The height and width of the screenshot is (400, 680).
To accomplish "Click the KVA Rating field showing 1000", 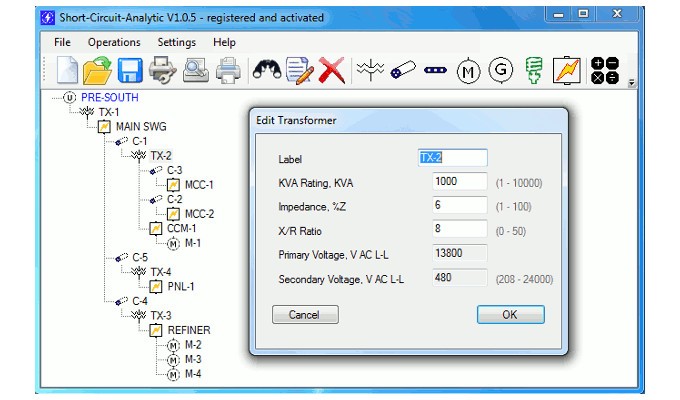I will click(459, 181).
